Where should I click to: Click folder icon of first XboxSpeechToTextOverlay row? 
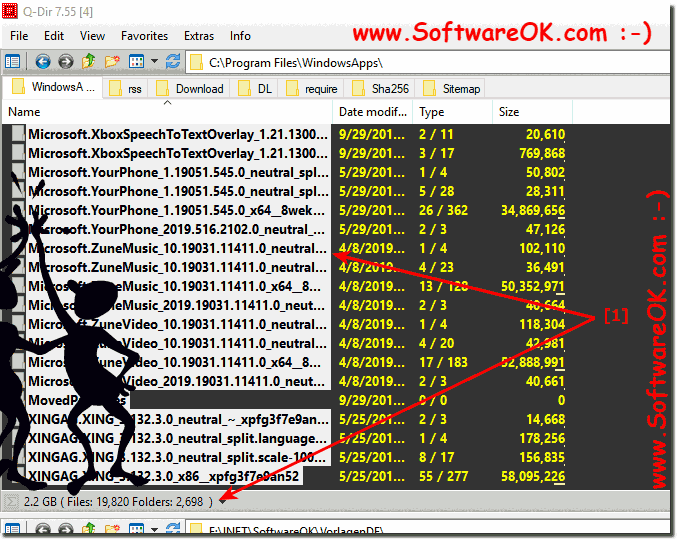point(18,134)
